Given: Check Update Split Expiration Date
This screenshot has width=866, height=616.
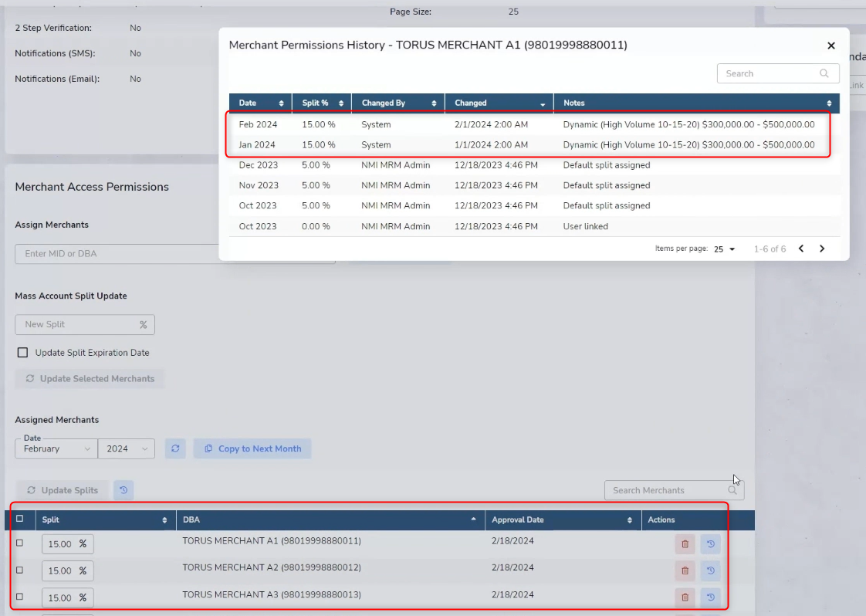Looking at the screenshot, I should tap(22, 353).
